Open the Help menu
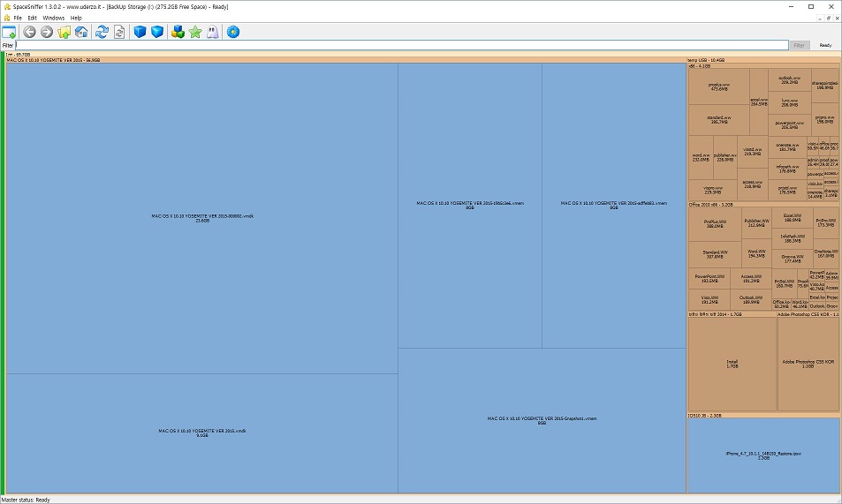The width and height of the screenshot is (842, 504). tap(76, 18)
